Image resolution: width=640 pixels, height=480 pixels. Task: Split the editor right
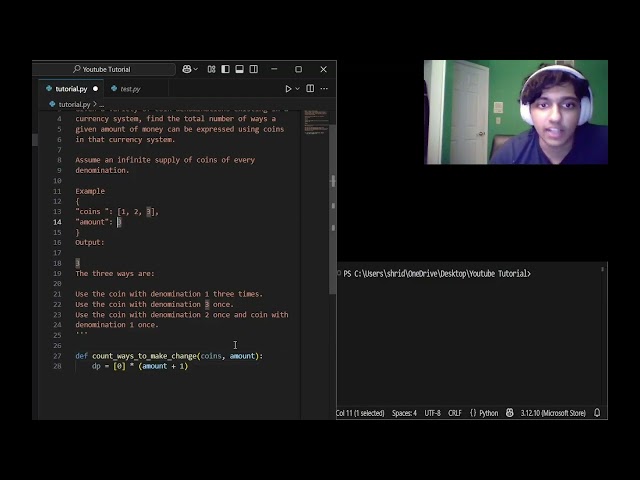(x=310, y=89)
